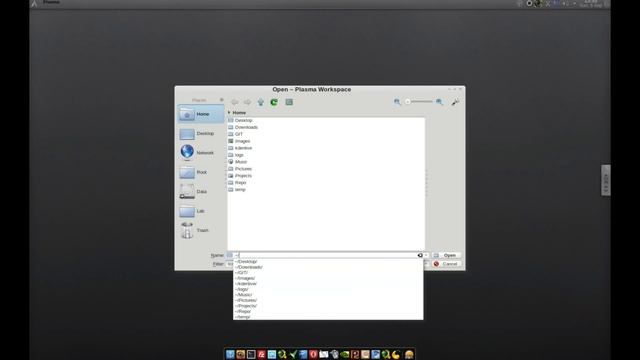
Task: Expand the breadcrumb arrow before Home
Action: [229, 113]
